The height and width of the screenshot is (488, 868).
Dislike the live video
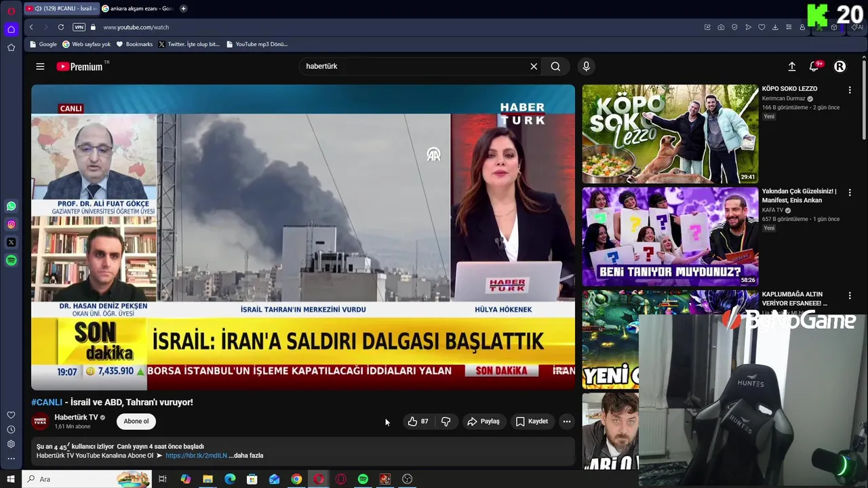point(446,422)
